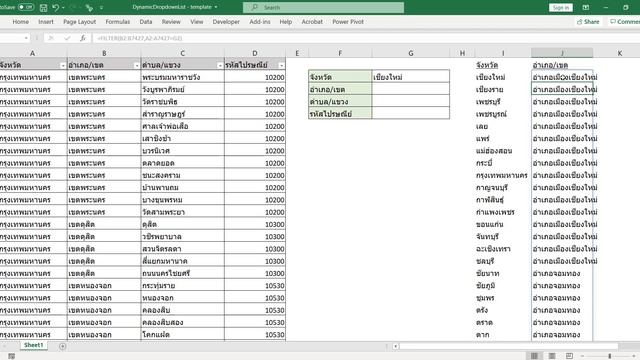Screen dimensions: 640x360
Task: Click the Redo arrow icon
Action: point(73,7)
